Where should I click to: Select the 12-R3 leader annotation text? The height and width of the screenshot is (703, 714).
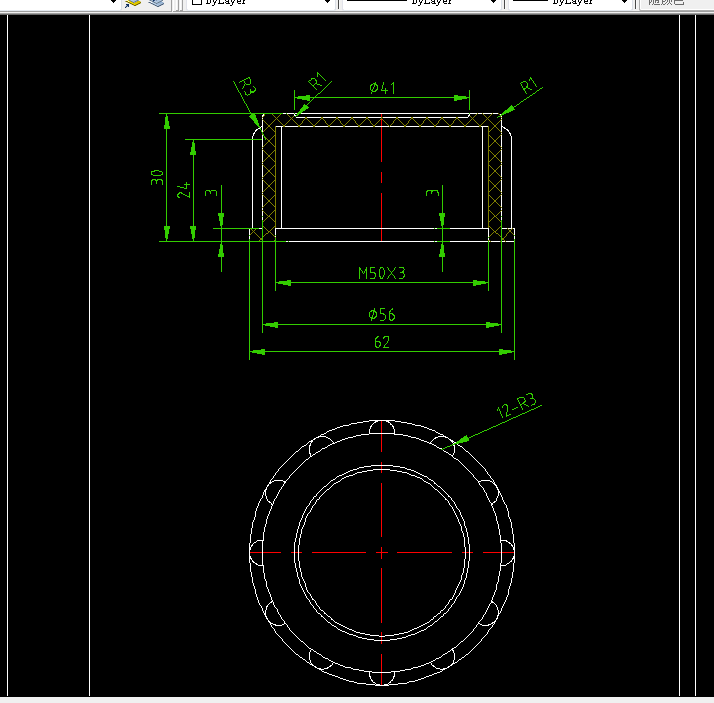click(x=517, y=405)
